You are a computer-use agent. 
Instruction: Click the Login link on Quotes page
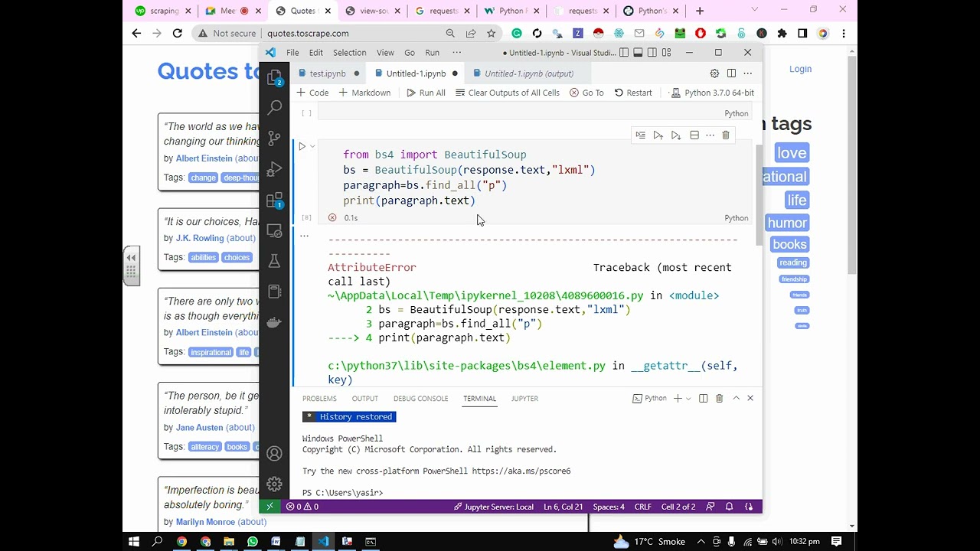tap(800, 69)
